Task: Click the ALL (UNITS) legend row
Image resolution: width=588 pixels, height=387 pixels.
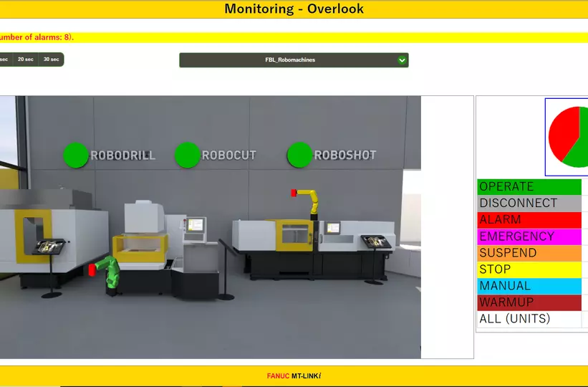Action: pos(529,319)
